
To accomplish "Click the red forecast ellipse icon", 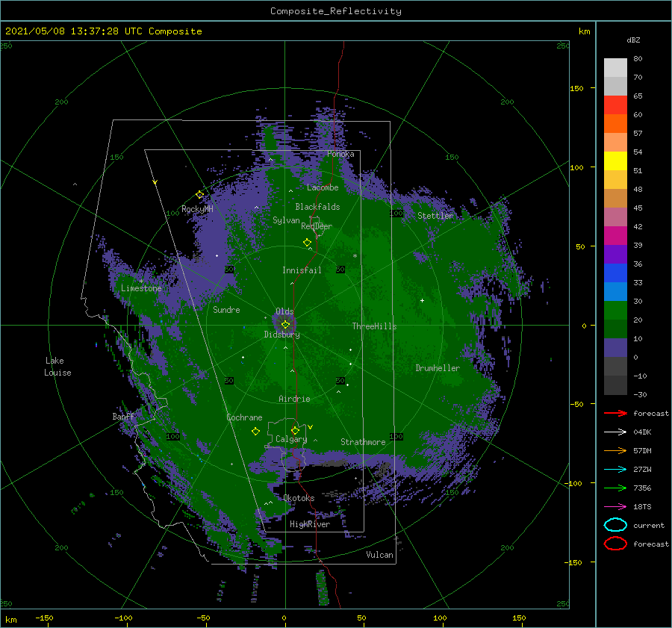I will tap(615, 544).
